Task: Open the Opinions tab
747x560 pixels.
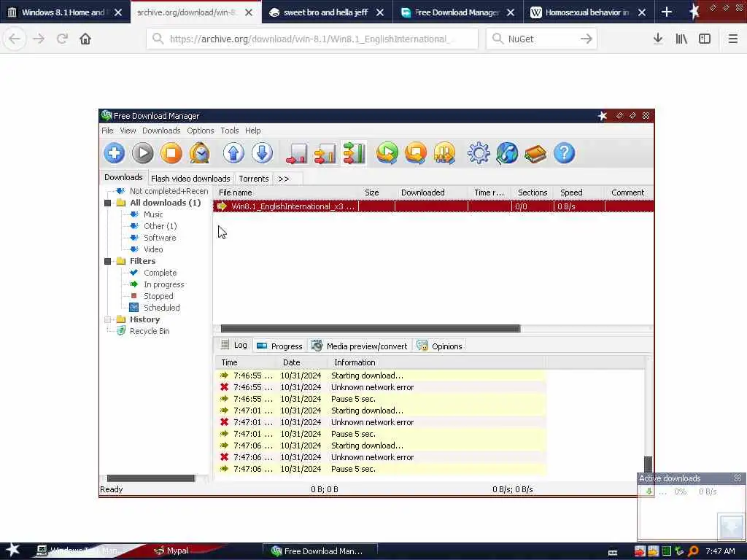Action: (440, 346)
